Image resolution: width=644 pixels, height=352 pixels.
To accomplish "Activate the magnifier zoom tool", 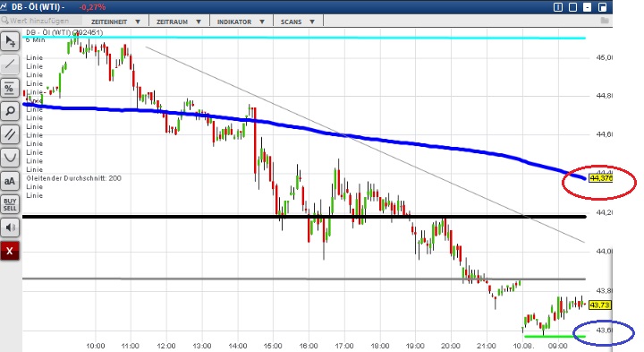I will 10,111.
